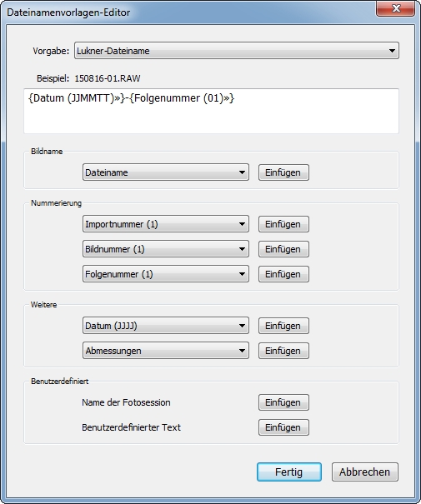This screenshot has height=504, width=421.
Task: Expand the Bildnummer (1) dropdown
Action: pyautogui.click(x=166, y=249)
